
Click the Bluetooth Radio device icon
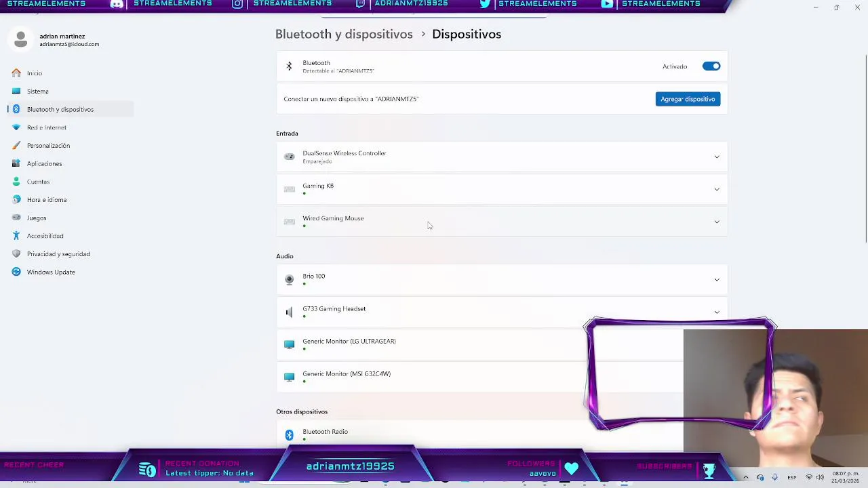[x=290, y=434]
